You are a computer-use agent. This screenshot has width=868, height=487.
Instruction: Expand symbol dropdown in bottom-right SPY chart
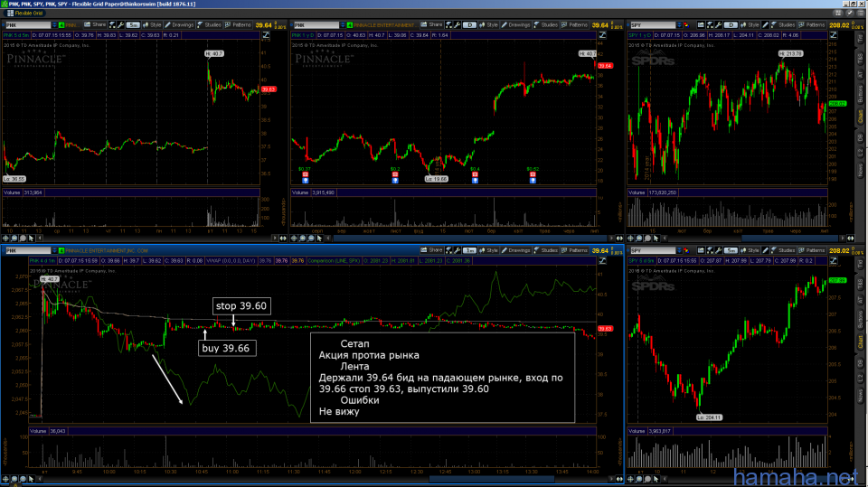679,250
